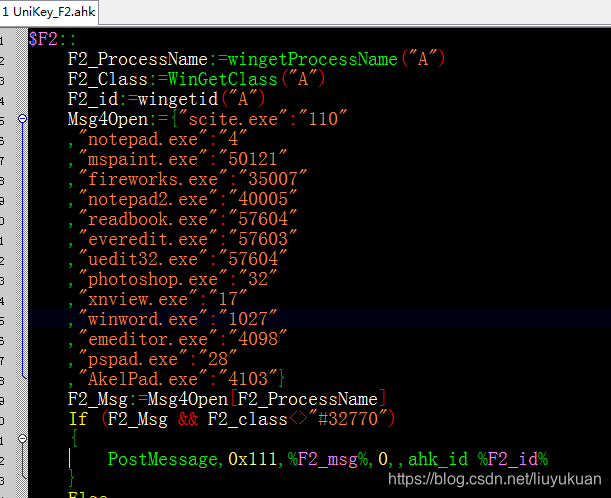
Task: Click the "photoshop.exe" entry line
Action: pyautogui.click(x=172, y=279)
